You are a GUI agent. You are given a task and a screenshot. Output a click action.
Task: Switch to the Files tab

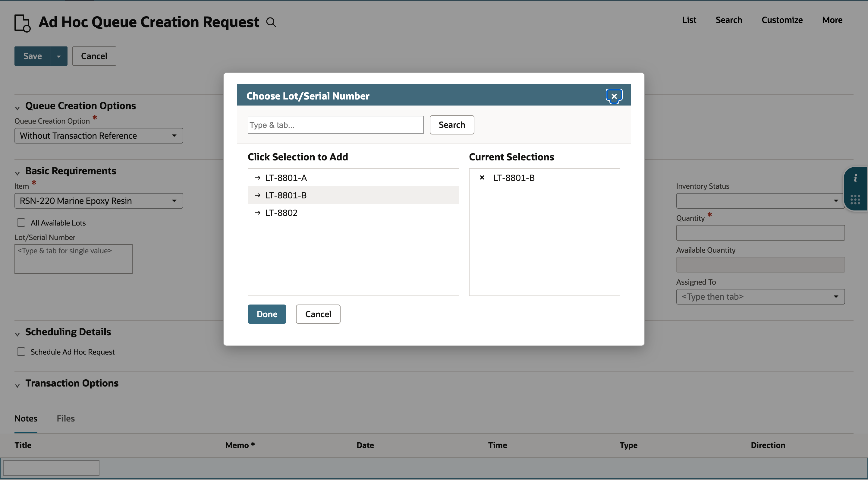[66, 418]
